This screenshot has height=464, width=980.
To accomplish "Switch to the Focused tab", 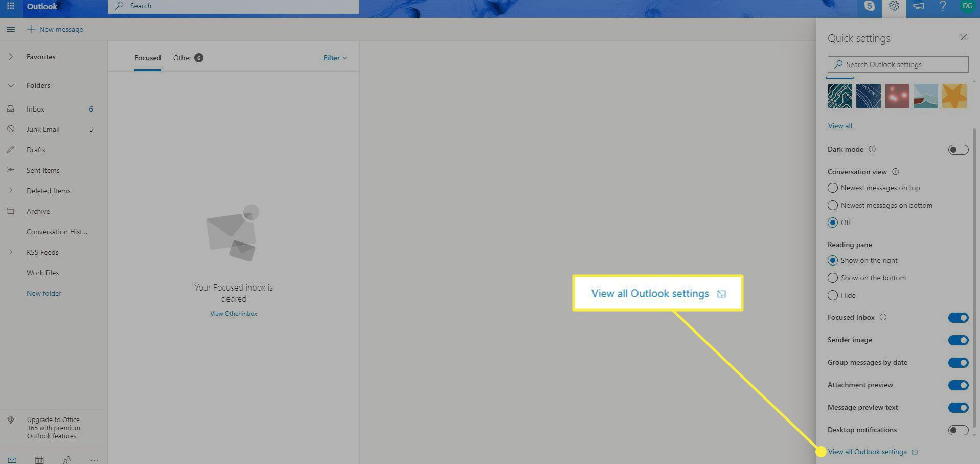I will 148,58.
